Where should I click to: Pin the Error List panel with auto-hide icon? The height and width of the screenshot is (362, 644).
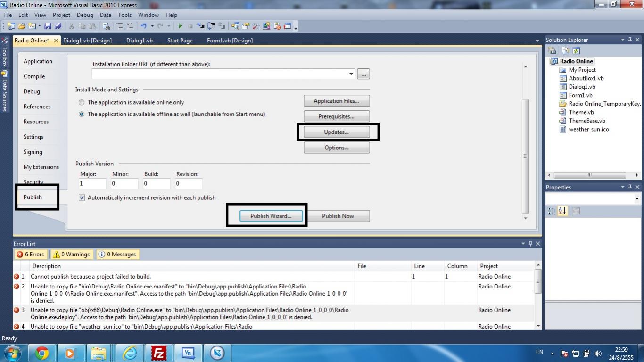pos(530,244)
